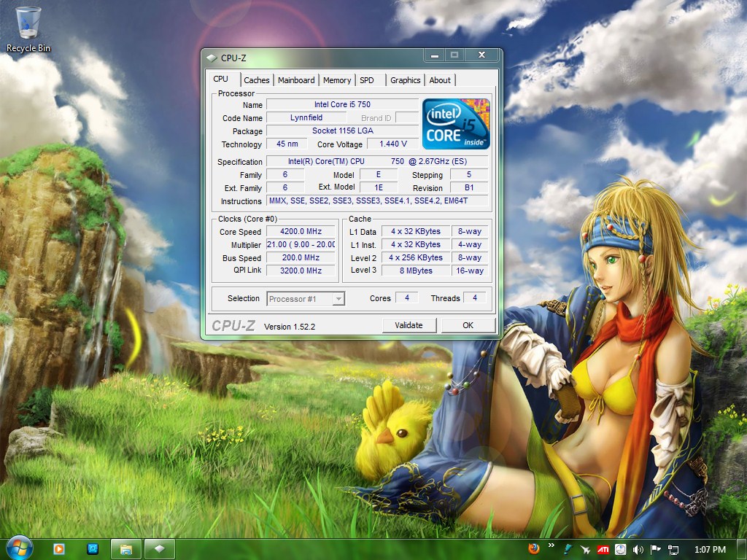The width and height of the screenshot is (747, 560).
Task: Click the Threads count field
Action: tap(474, 297)
